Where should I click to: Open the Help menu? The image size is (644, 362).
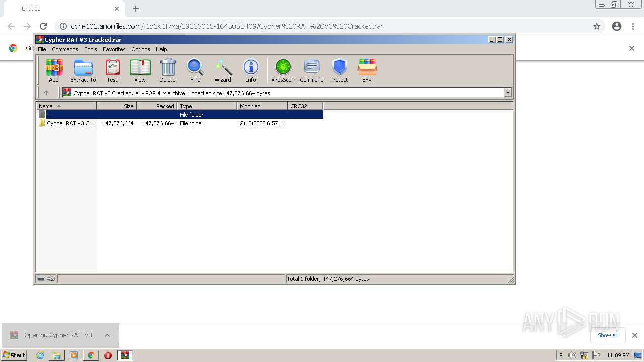point(161,49)
